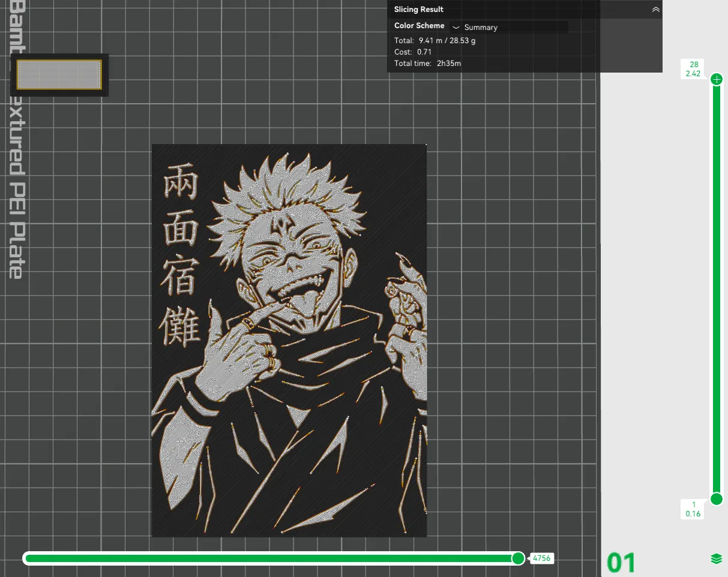
Task: Click the Slicing Result title
Action: [419, 10]
